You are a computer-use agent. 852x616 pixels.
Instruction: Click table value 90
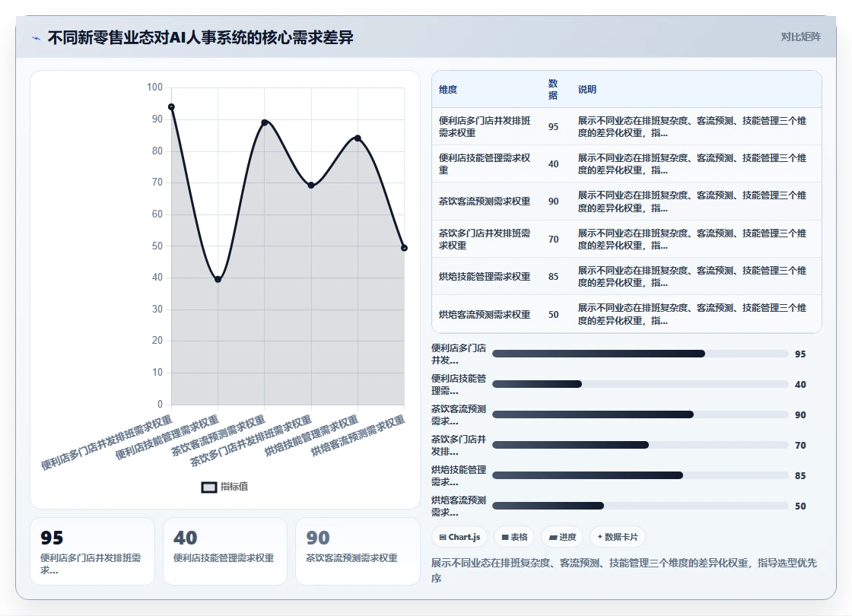[553, 202]
